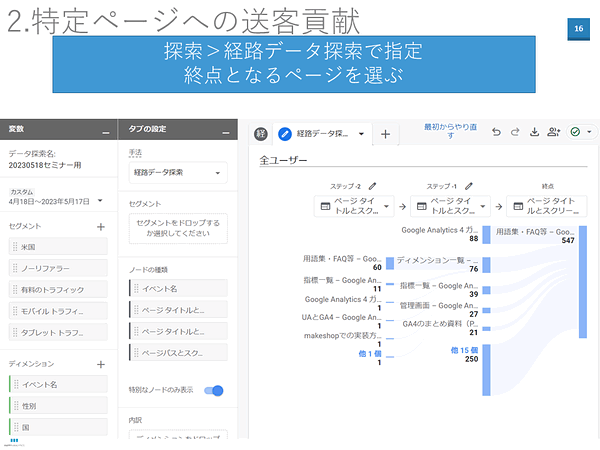Download the exploration data
The width and height of the screenshot is (600, 450).
point(534,132)
